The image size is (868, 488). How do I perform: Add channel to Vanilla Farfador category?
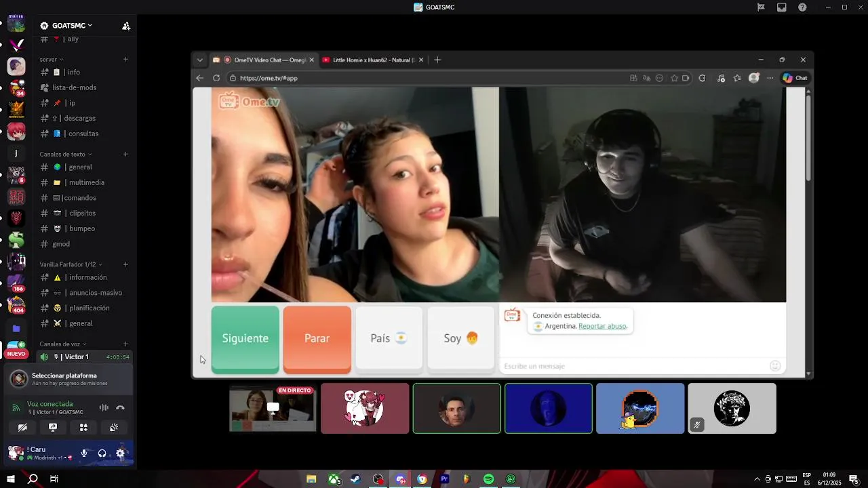pos(125,264)
